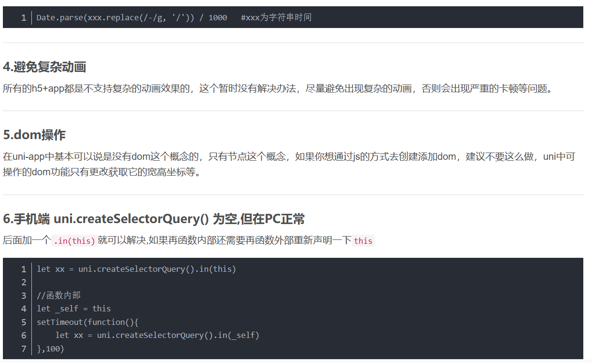Click code line 'let _self = this'
This screenshot has width=592, height=364.
pyautogui.click(x=73, y=308)
